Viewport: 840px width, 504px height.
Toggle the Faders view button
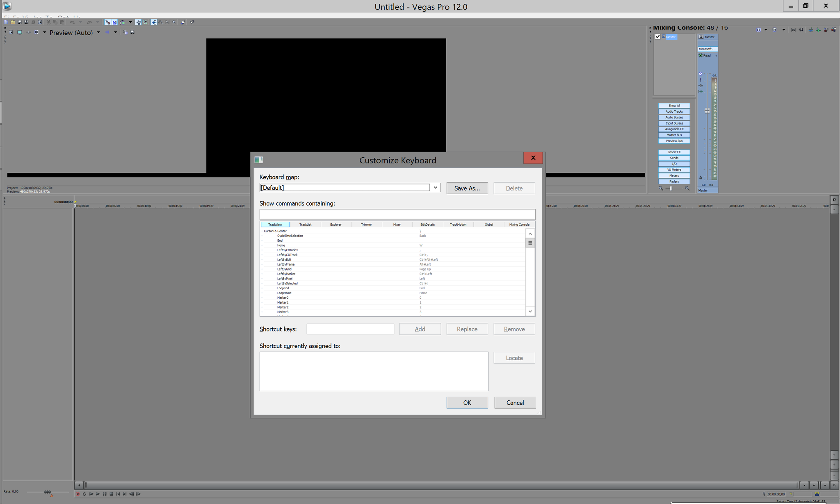[674, 182]
